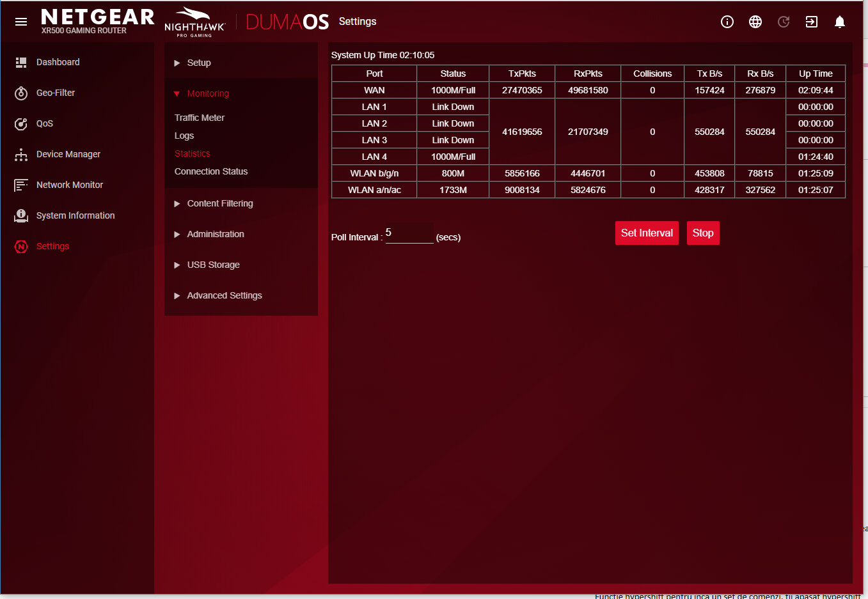Open Device Manager

(x=68, y=154)
